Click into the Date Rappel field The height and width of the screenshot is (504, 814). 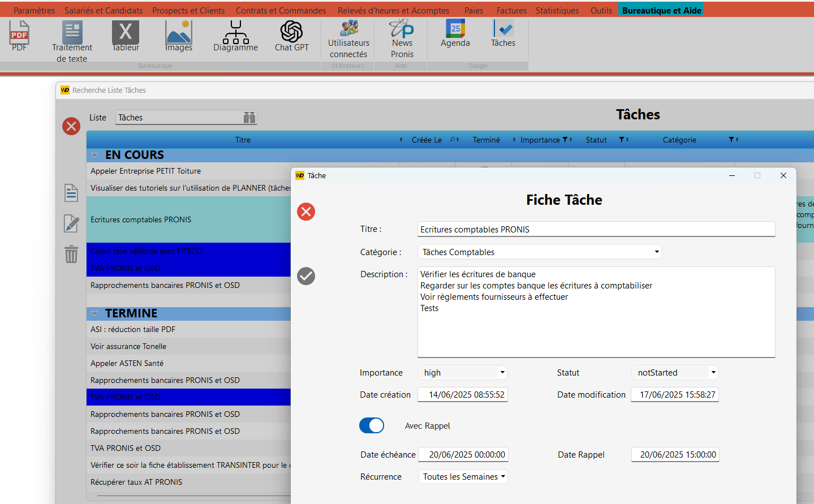pos(675,455)
